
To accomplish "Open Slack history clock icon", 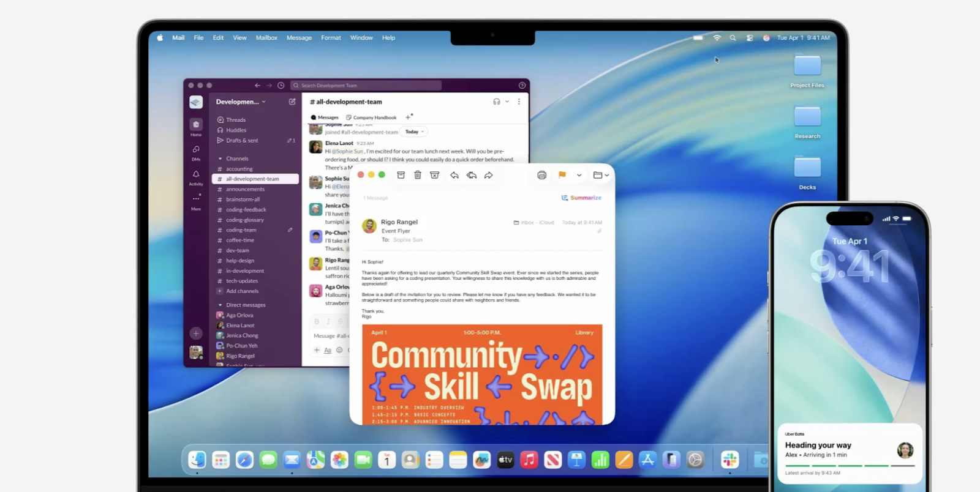I will [281, 86].
